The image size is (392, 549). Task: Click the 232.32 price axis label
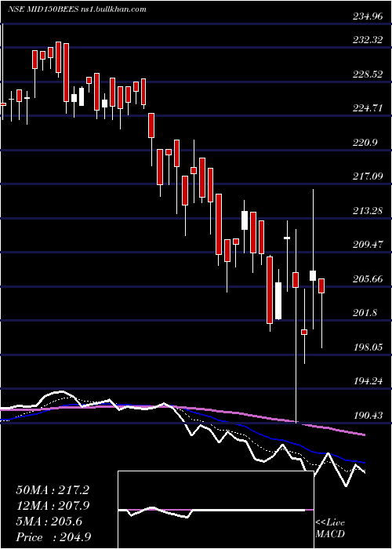pyautogui.click(x=367, y=40)
